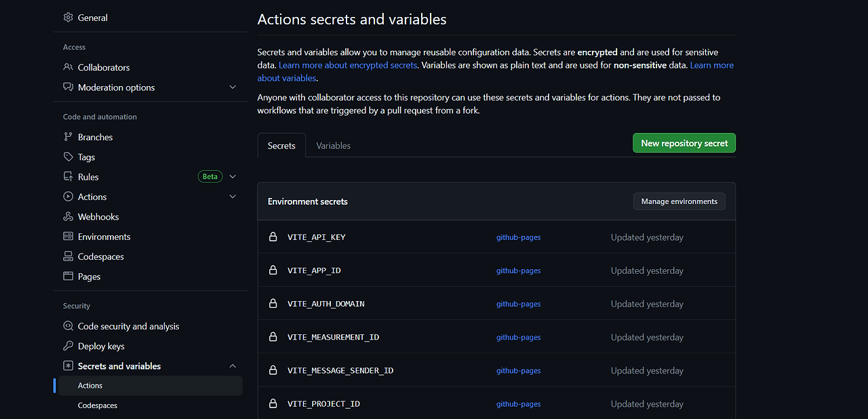Click github-pages link for VITE_MESSAGE_SENDER_ID
This screenshot has width=868, height=419.
click(x=518, y=370)
